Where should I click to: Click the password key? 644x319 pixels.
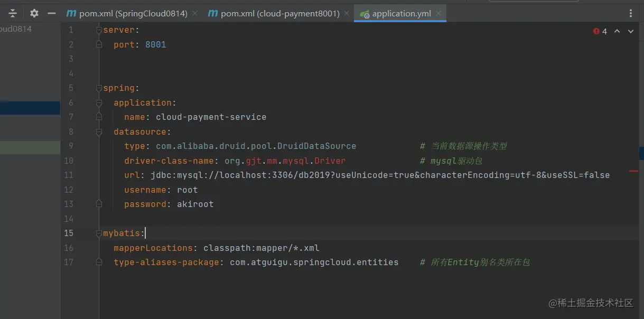click(145, 204)
